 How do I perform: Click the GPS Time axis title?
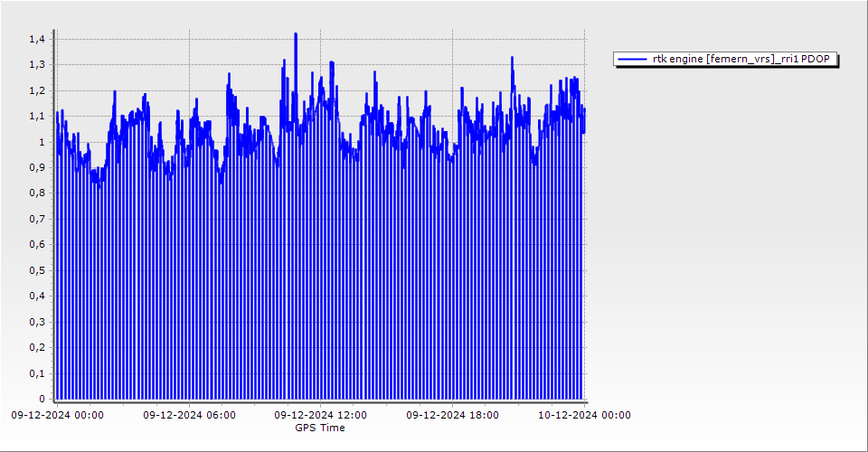(320, 428)
